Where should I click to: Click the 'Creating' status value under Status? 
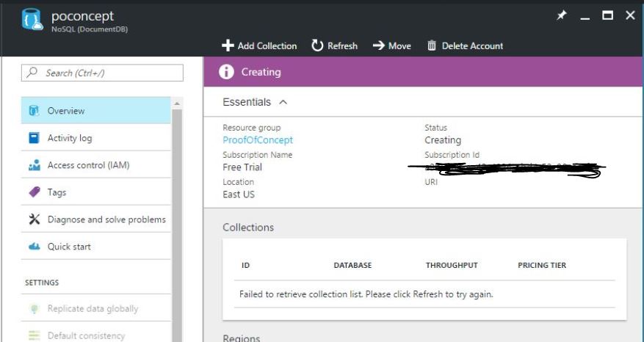[443, 140]
